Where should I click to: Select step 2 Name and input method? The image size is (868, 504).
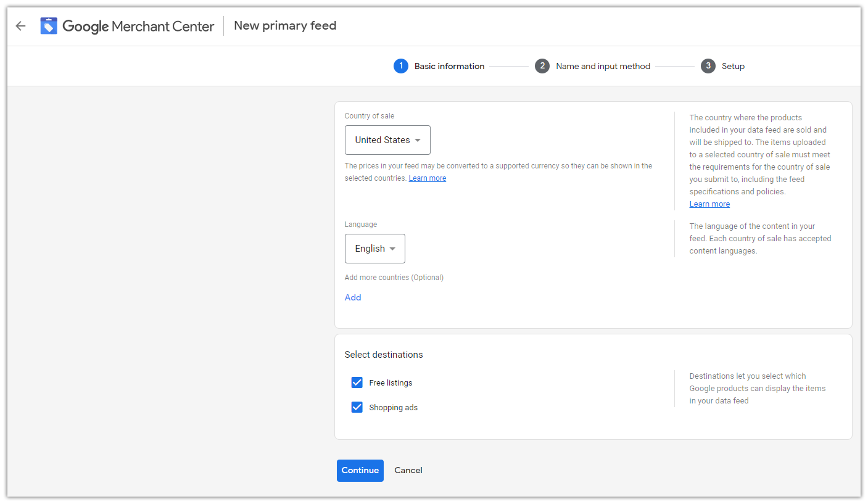[592, 66]
